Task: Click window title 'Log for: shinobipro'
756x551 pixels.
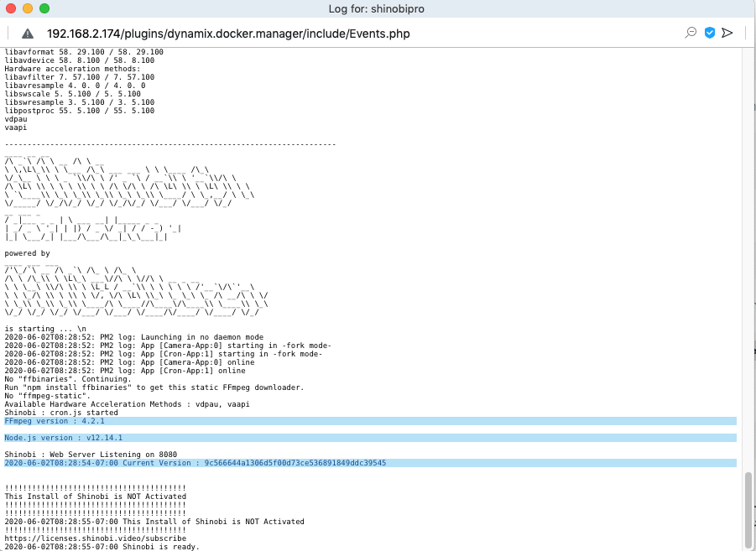Action: (377, 8)
